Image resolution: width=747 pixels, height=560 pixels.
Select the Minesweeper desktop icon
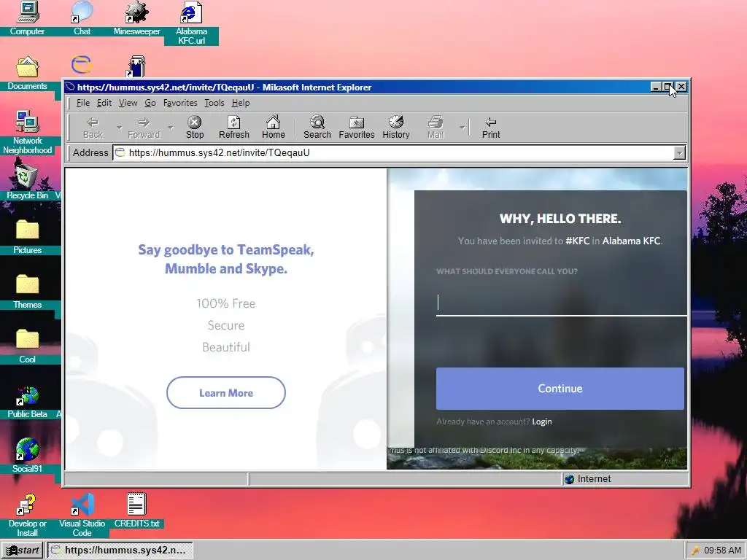tap(136, 18)
